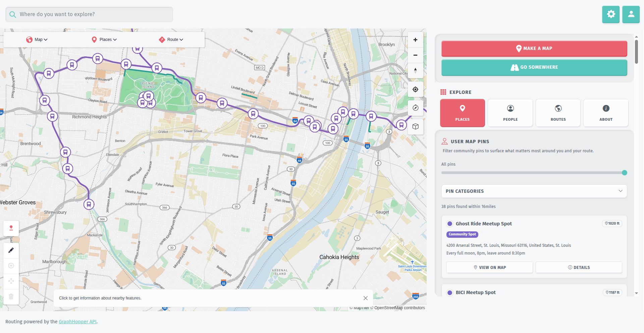Select the Places explore category
Image resolution: width=644 pixels, height=333 pixels.
(x=462, y=113)
